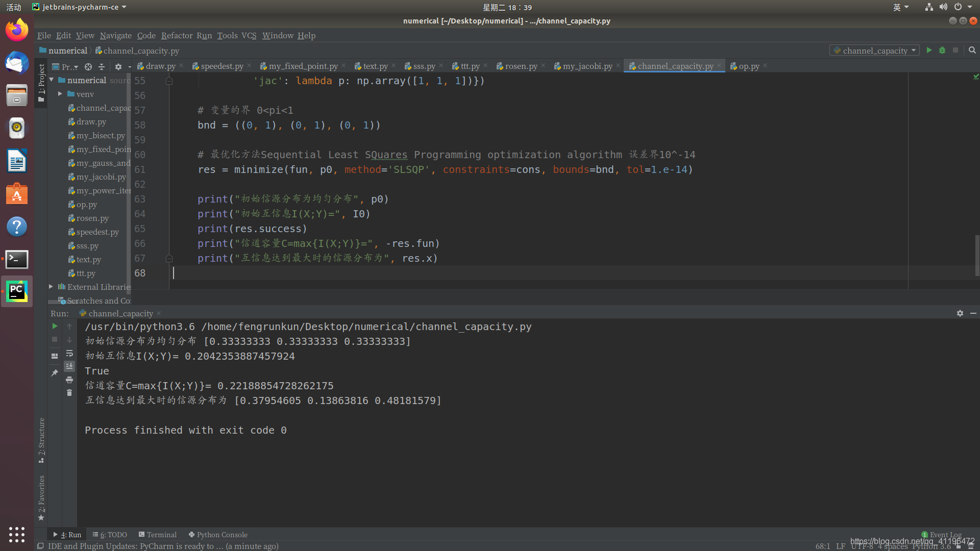Restore layout in the Run panel
Viewport: 980px width, 551px height.
point(55,356)
